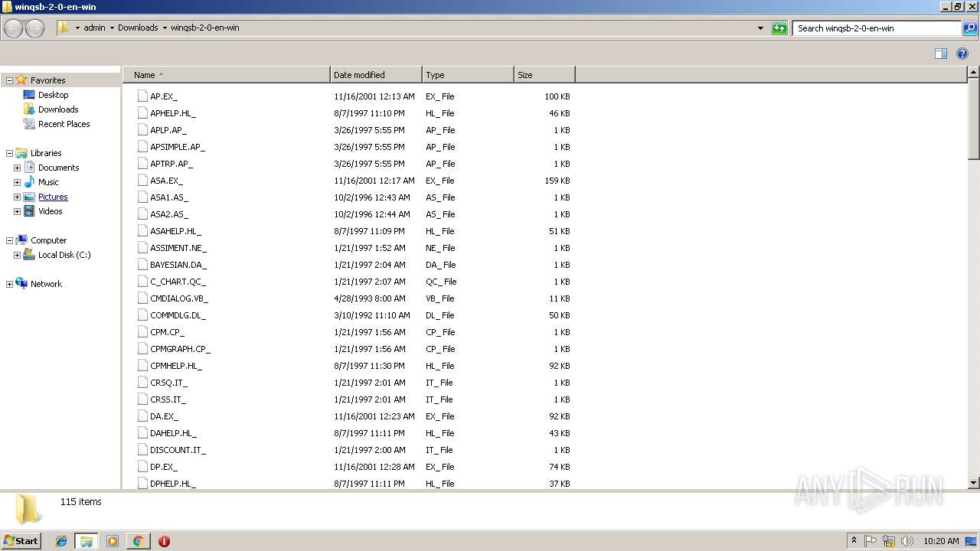
Task: Open the Music library
Action: pos(48,182)
